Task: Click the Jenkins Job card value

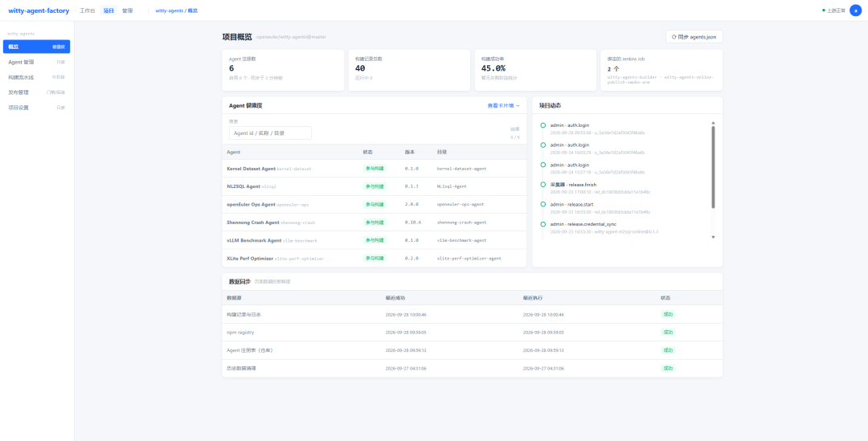Action: point(612,69)
